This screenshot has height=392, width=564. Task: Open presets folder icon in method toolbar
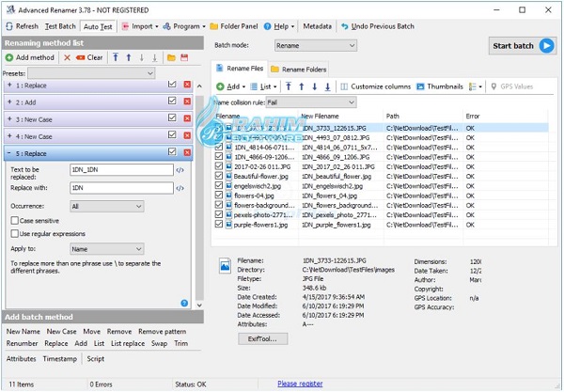click(171, 57)
